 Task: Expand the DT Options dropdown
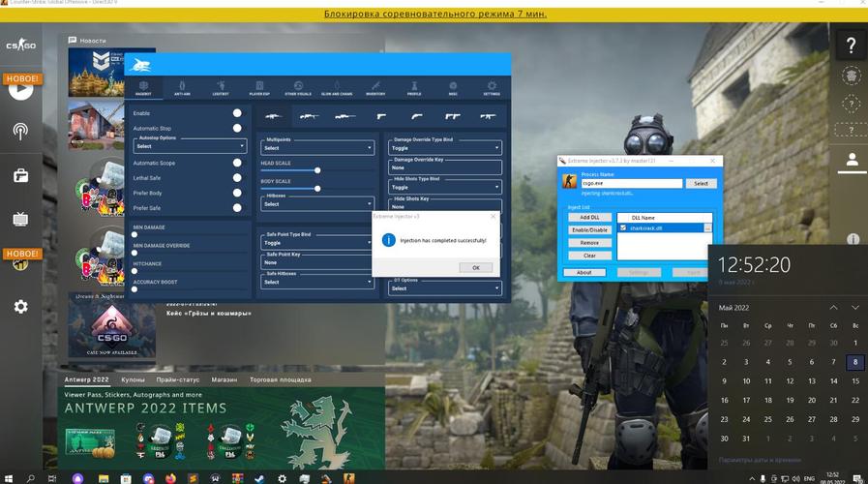coord(445,288)
